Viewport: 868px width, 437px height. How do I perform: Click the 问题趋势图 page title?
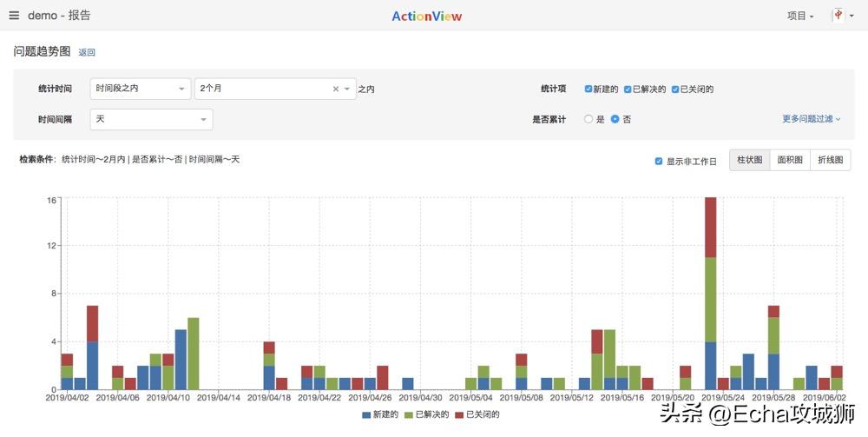click(x=42, y=51)
